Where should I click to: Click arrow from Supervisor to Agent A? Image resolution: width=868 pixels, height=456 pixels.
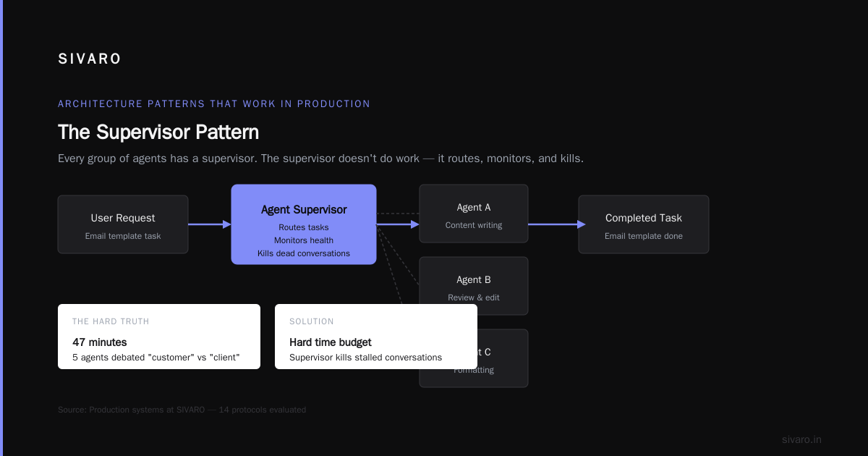[x=398, y=224]
